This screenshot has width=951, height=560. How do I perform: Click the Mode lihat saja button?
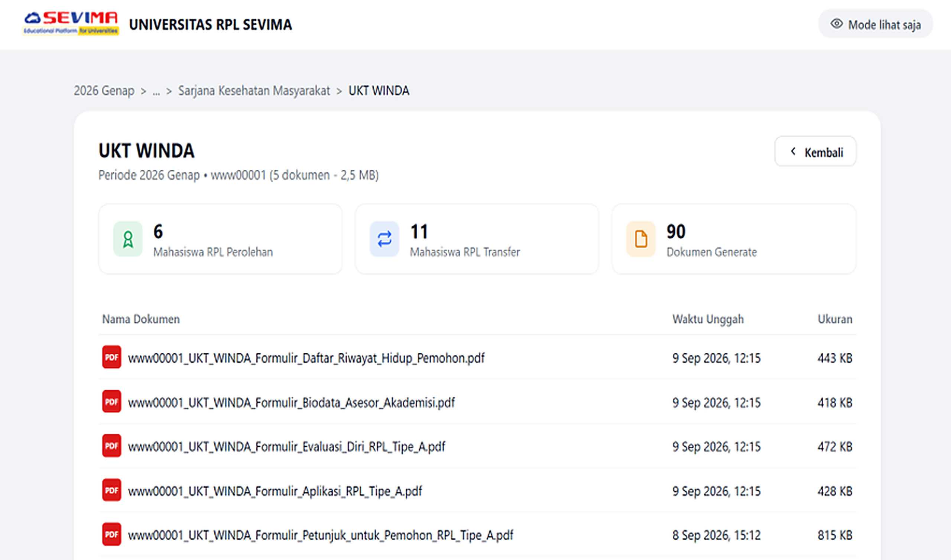point(875,24)
